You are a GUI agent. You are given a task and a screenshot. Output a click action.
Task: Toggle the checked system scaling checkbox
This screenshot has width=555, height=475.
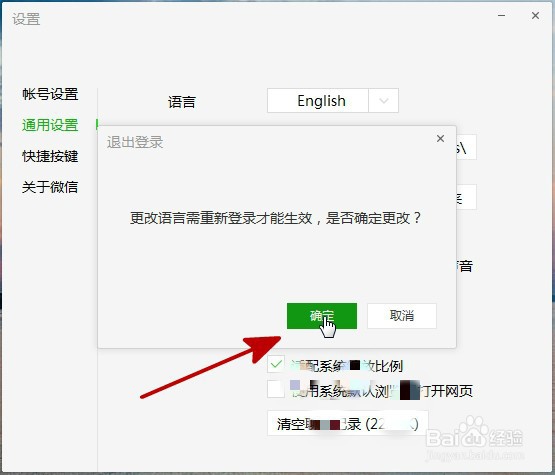pyautogui.click(x=276, y=364)
